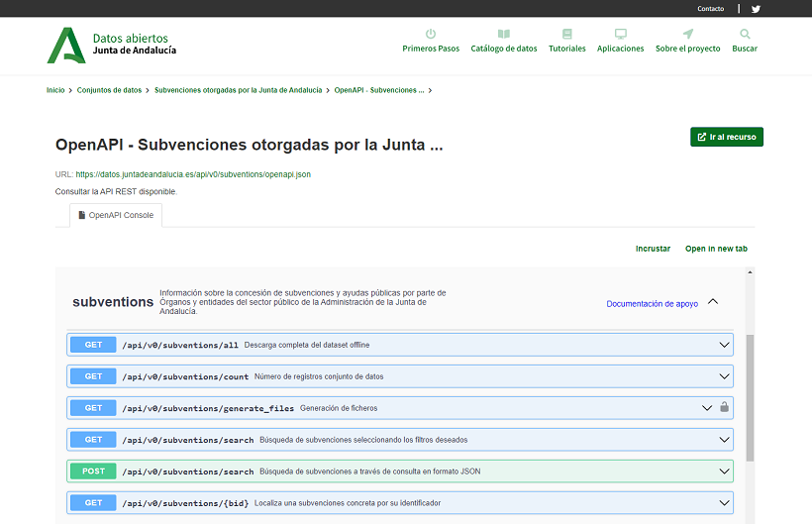Click Open in new tab link

point(716,249)
